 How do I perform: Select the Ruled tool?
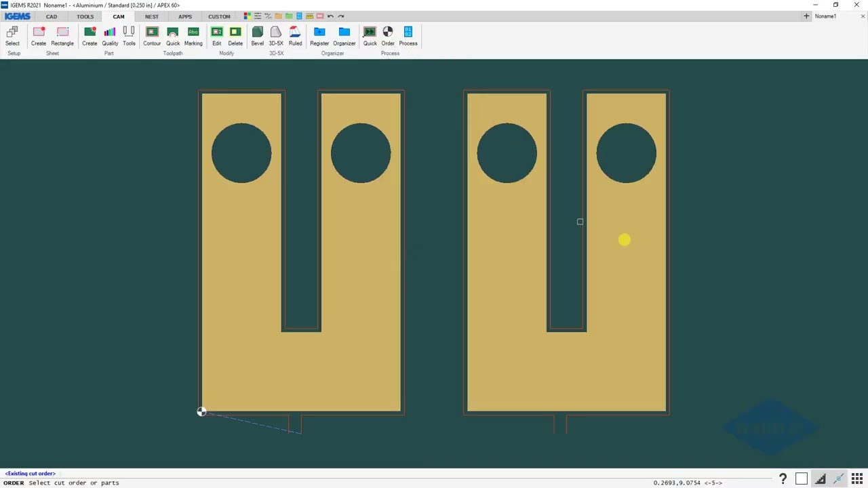click(295, 37)
